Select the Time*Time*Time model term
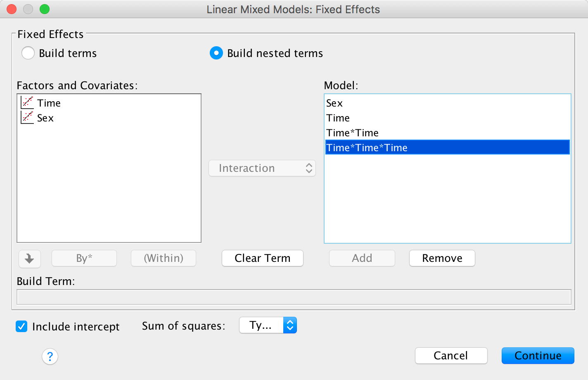Viewport: 588px width, 380px height. click(367, 148)
